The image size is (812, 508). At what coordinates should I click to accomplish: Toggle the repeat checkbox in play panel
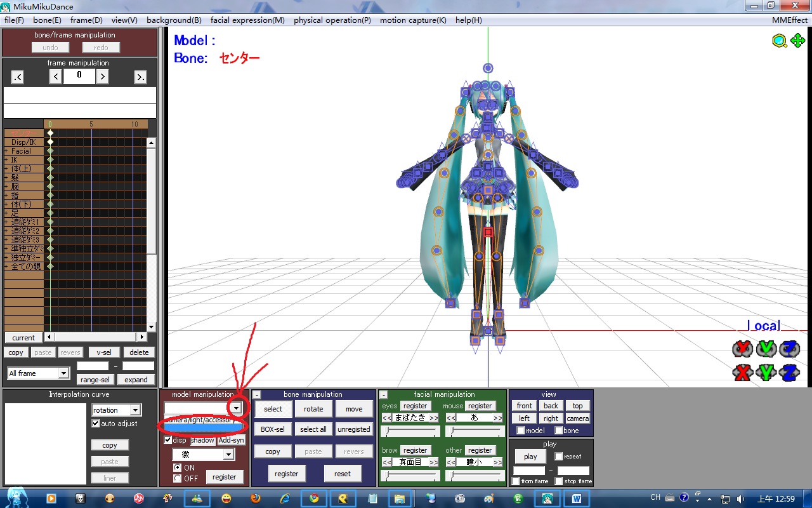(x=558, y=457)
